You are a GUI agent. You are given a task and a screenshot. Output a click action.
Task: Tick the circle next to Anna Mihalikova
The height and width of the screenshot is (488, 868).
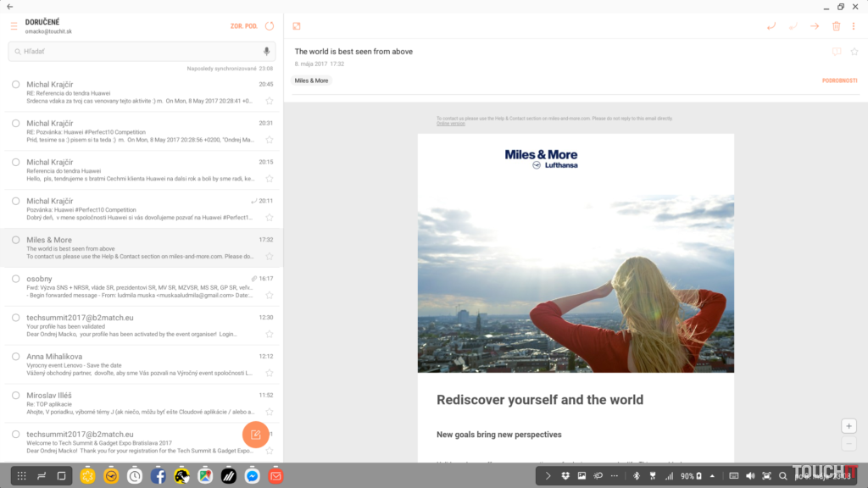tap(15, 357)
